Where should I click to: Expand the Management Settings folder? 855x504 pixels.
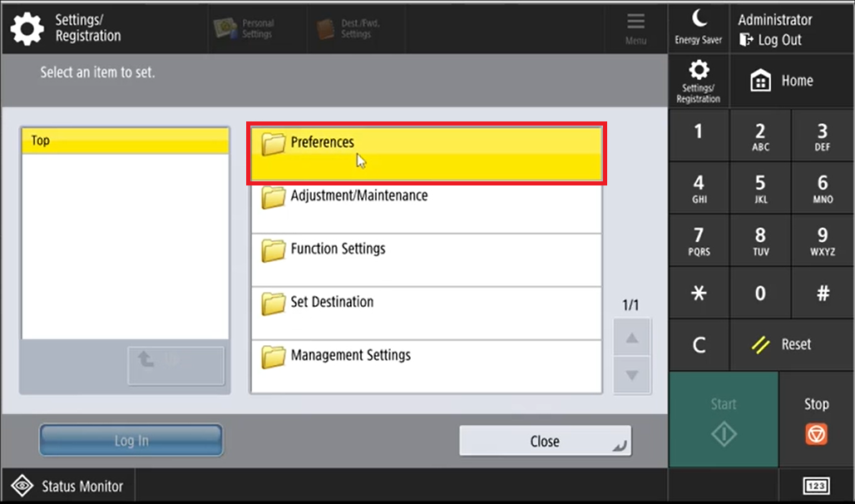[426, 366]
